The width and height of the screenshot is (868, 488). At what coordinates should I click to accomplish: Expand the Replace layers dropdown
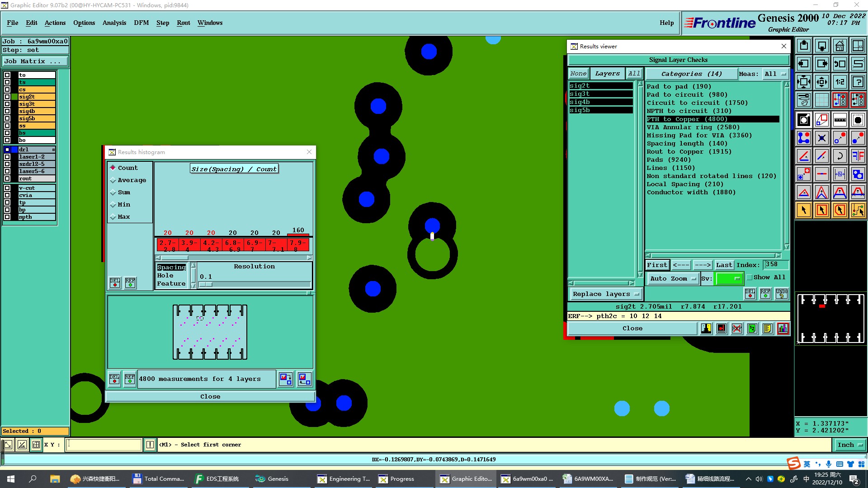tap(605, 294)
